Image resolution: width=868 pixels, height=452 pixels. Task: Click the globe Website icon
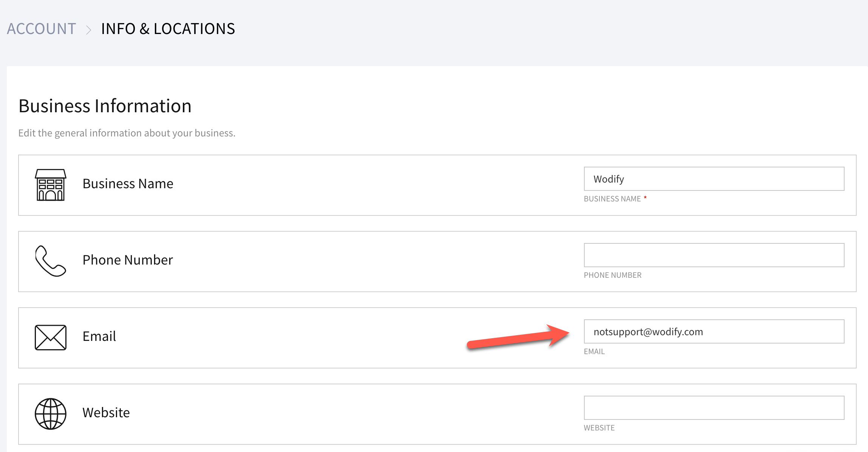click(51, 414)
